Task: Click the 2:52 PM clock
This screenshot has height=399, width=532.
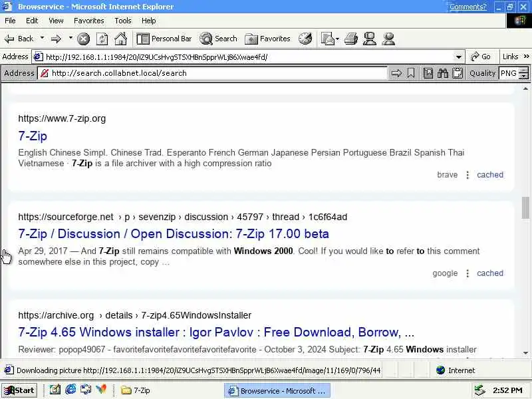Action: (x=507, y=390)
